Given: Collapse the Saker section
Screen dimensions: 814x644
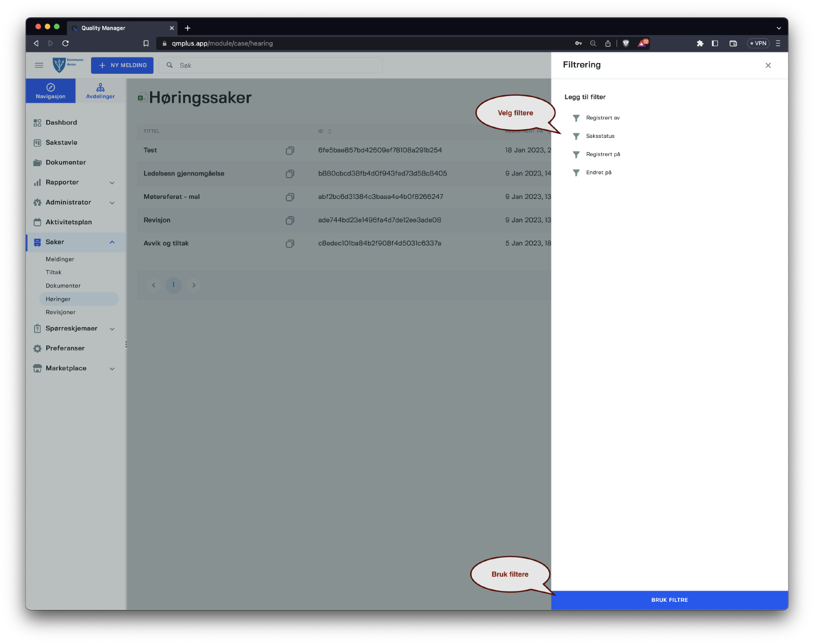Looking at the screenshot, I should pos(112,242).
